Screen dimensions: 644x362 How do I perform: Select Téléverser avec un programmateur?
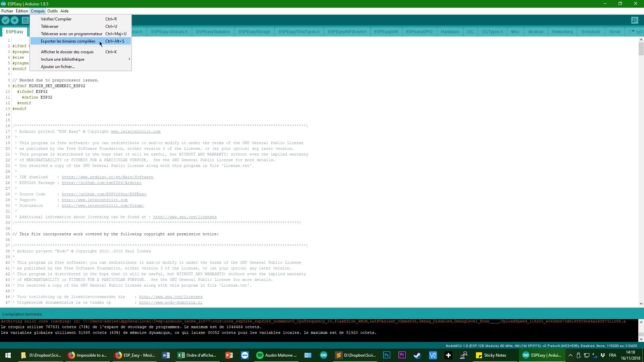coord(80,34)
